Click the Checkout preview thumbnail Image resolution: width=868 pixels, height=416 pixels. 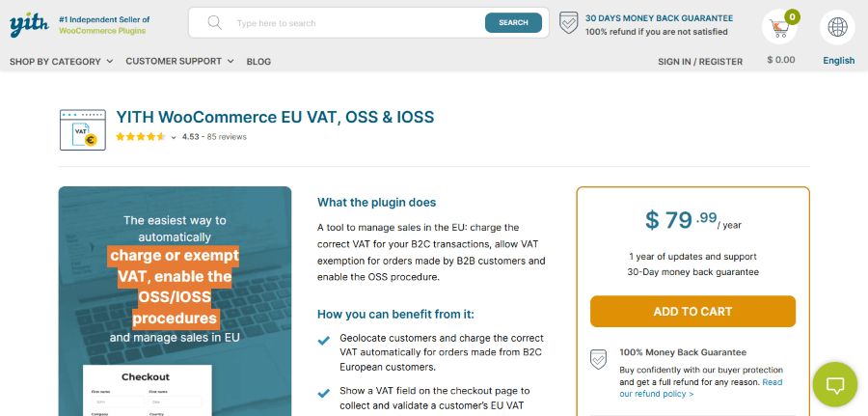click(x=148, y=391)
